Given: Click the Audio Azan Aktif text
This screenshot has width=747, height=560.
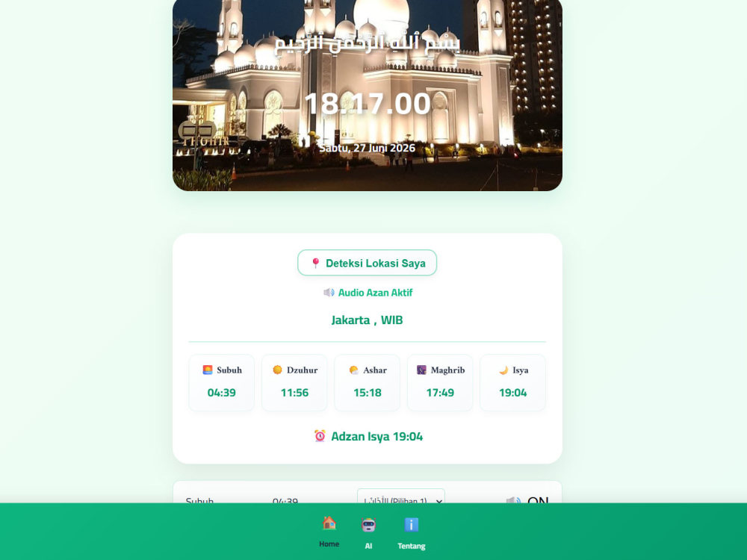Looking at the screenshot, I should 376,293.
